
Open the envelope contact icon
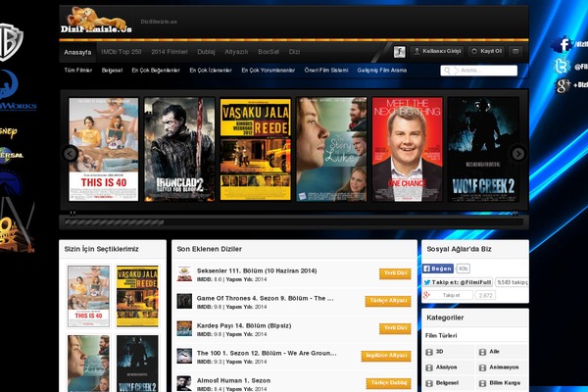[515, 51]
